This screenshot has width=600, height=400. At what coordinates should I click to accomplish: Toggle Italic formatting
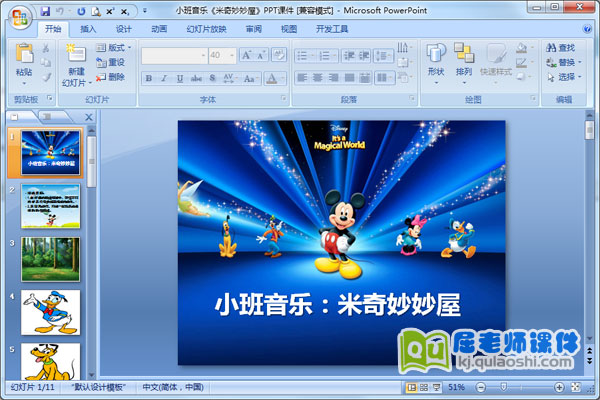(x=164, y=78)
